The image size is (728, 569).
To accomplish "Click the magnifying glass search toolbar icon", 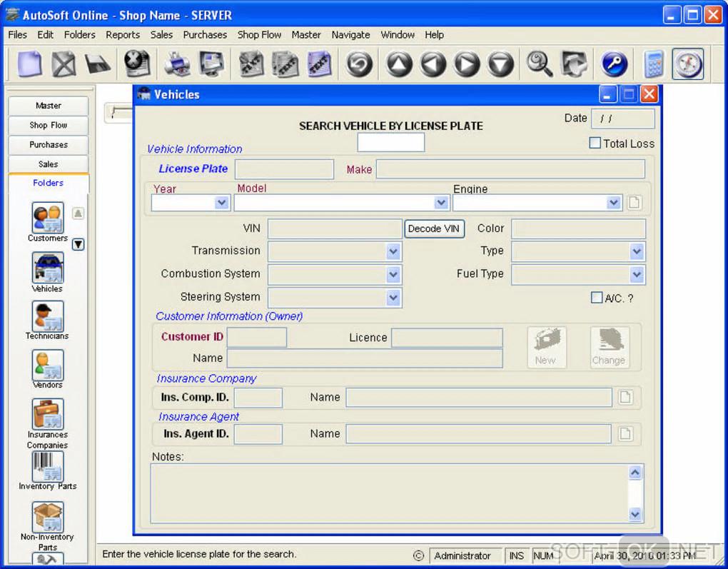I will coord(540,64).
